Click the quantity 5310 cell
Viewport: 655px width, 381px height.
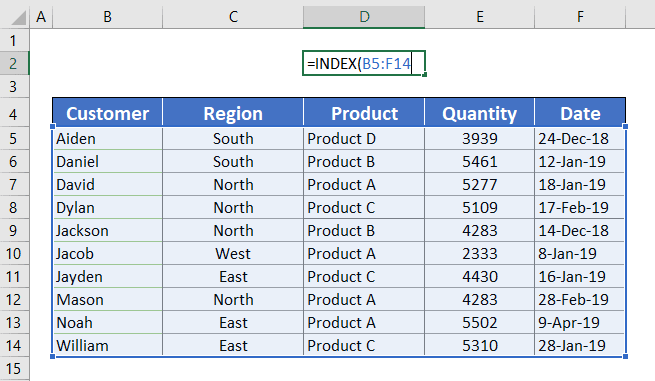pyautogui.click(x=480, y=345)
